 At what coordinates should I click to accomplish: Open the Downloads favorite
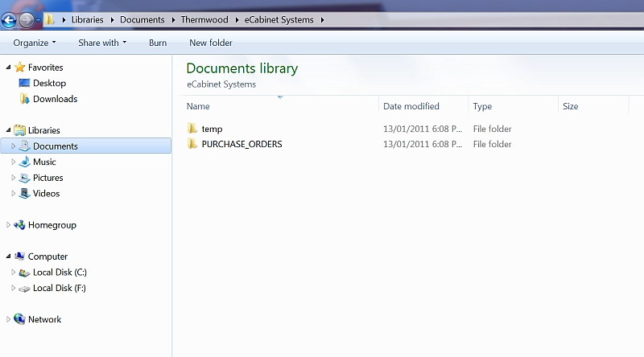pos(55,99)
